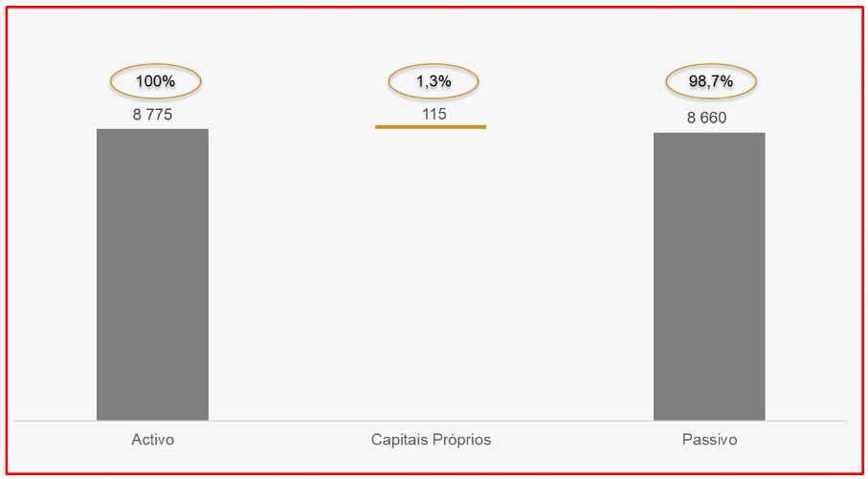Select the 100% oval callout
868x479 pixels.
click(155, 82)
